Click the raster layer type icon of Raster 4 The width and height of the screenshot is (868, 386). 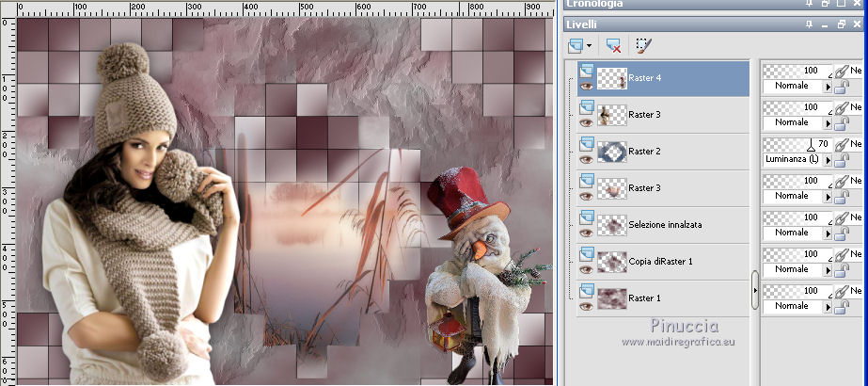pos(587,71)
